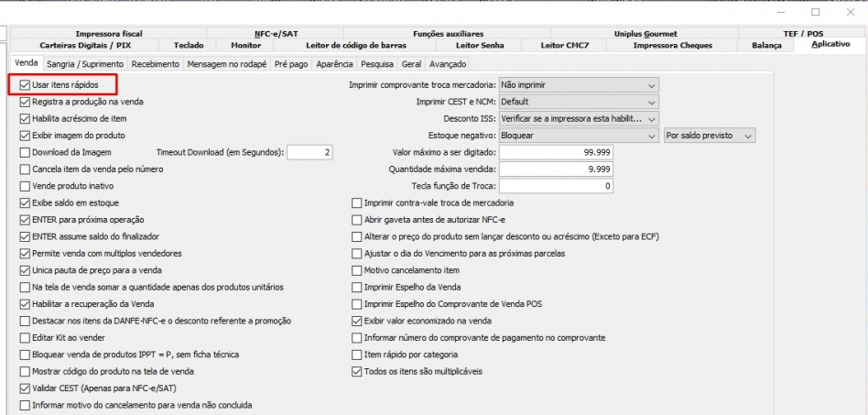Switch to the 'Sangria / Suprimento' tab
This screenshot has width=868, height=415.
tap(84, 64)
